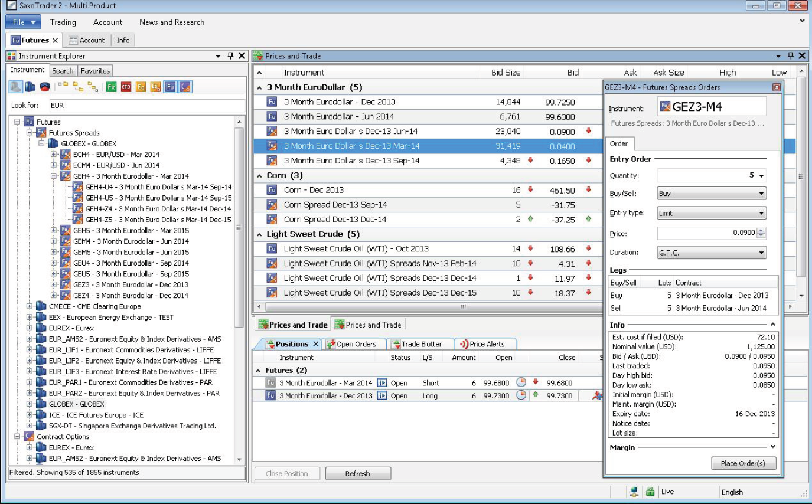Screen dimensions: 812x504
Task: Pin the Prices and Trade panel
Action: [x=791, y=56]
